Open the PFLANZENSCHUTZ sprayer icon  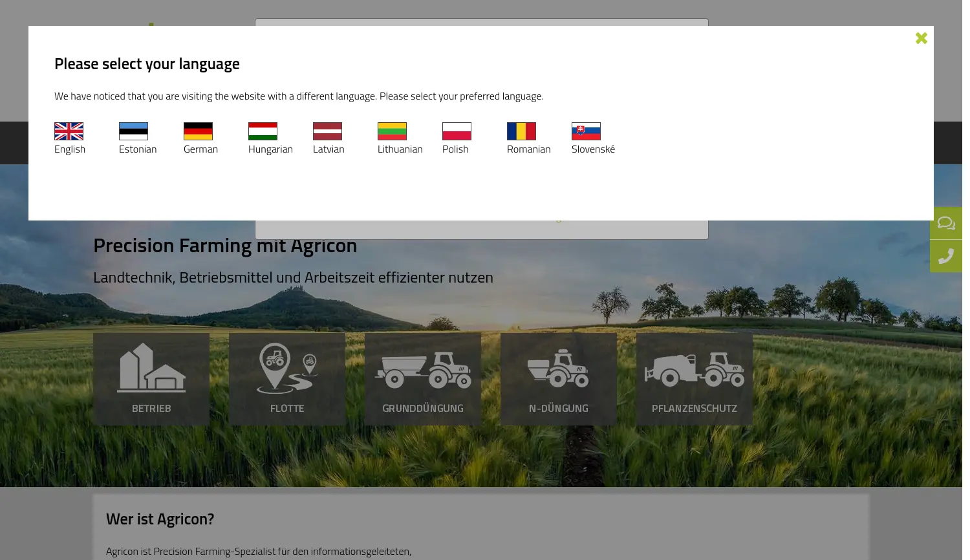click(694, 370)
